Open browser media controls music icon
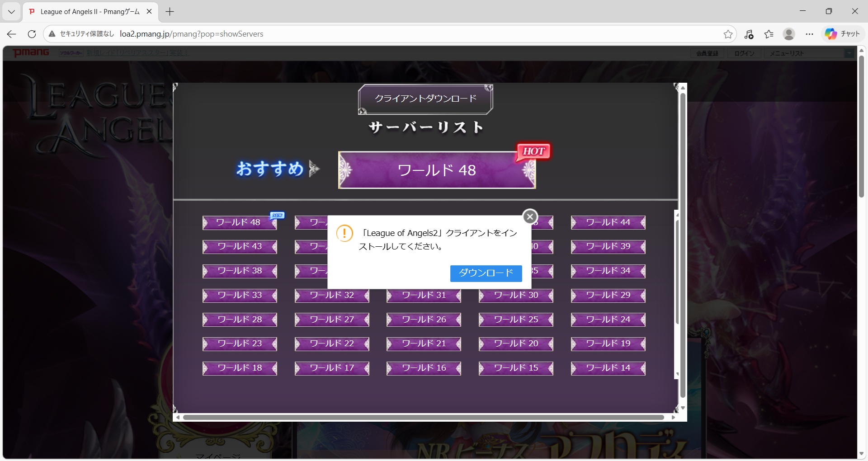The width and height of the screenshot is (868, 461). [749, 34]
